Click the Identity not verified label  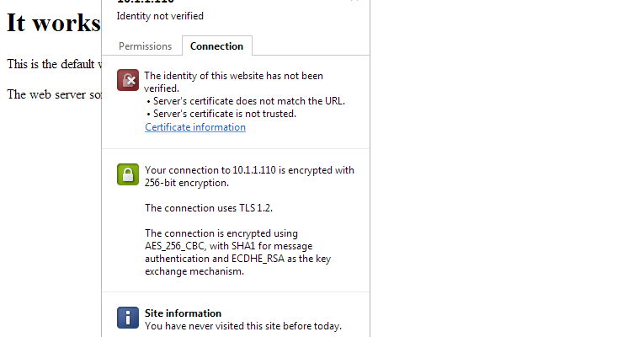click(x=160, y=16)
